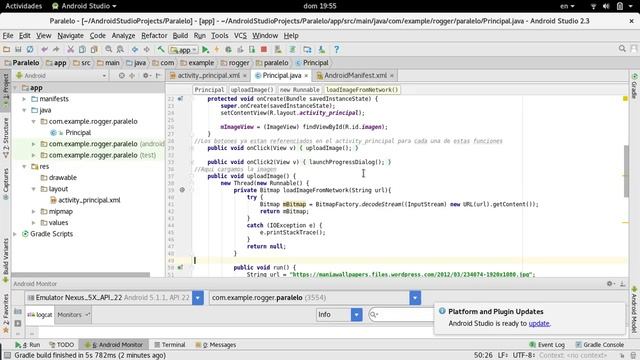Click the Navigate Forward arrow icon
640x360 pixels.
pyautogui.click(x=146, y=49)
